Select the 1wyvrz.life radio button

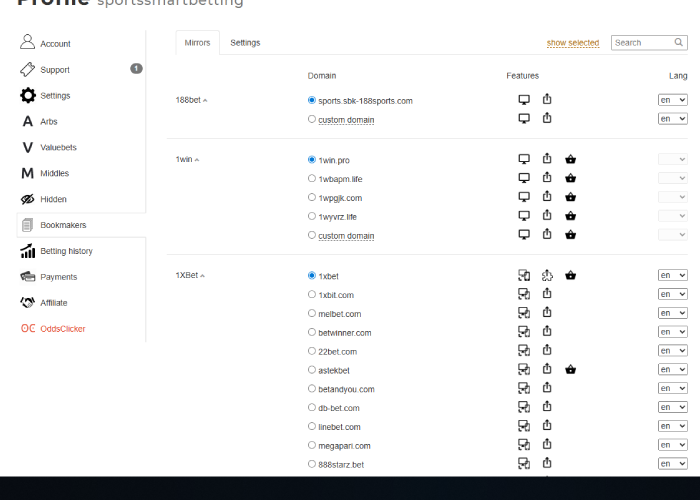tap(312, 217)
